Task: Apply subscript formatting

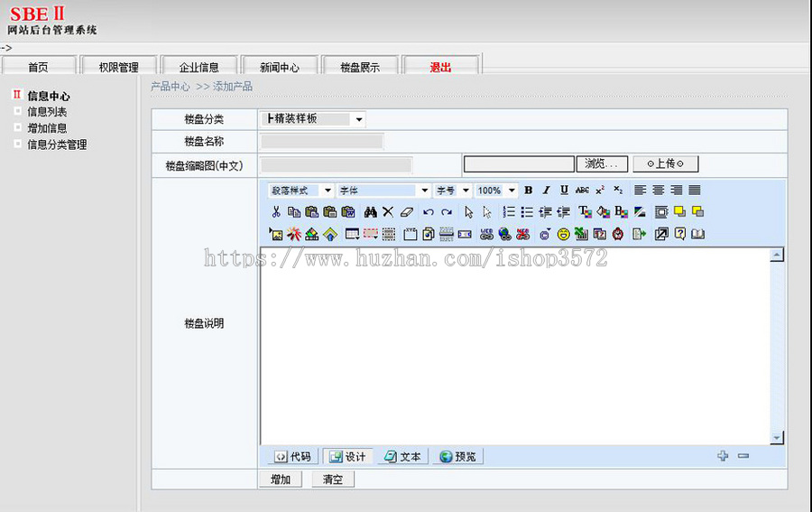Action: (x=618, y=191)
